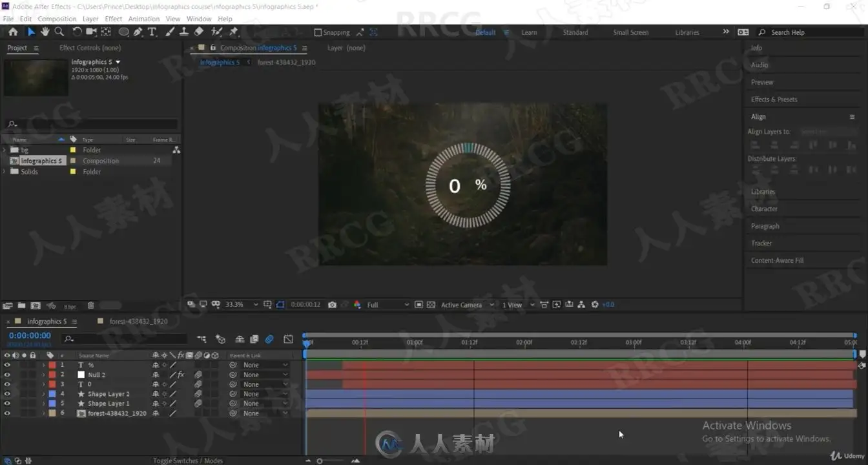
Task: Enable the Snapping checkbox
Action: (318, 32)
